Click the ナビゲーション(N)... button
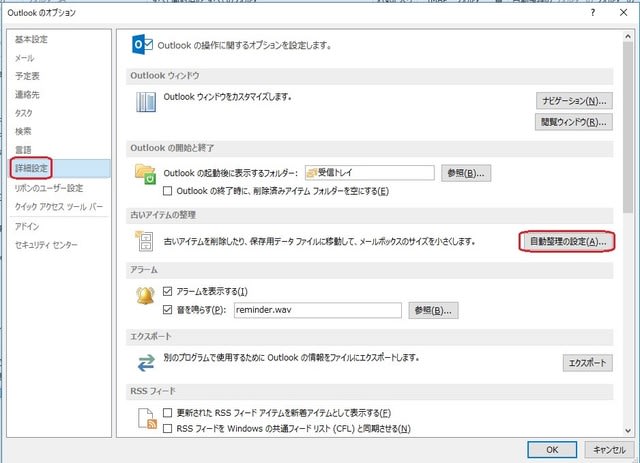This screenshot has width=640, height=463. point(574,100)
